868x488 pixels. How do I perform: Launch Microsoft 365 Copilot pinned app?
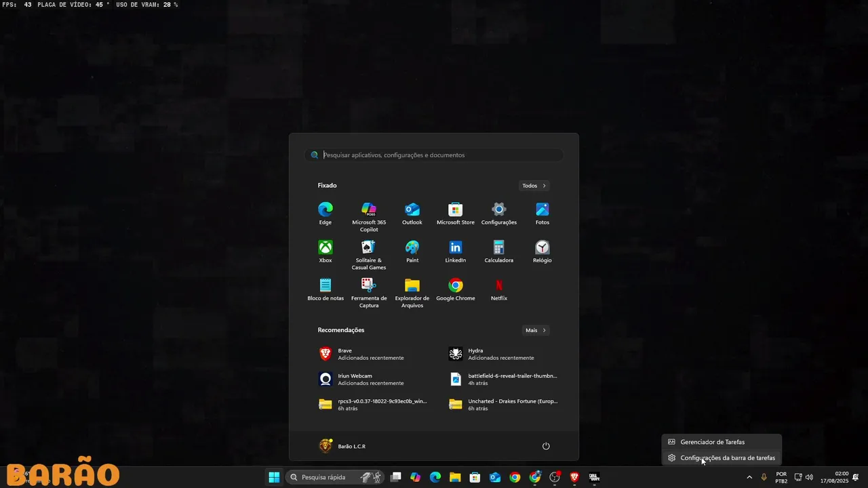369,217
